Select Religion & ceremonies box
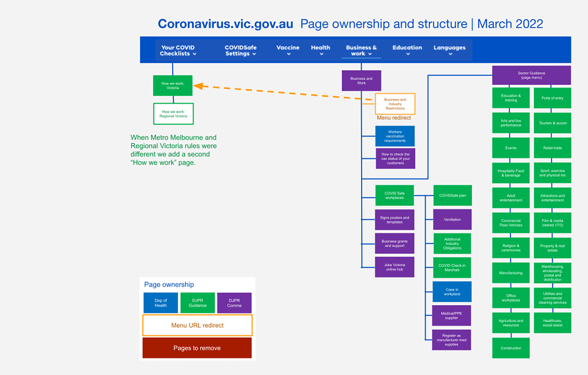The width and height of the screenshot is (588, 375). click(x=511, y=248)
